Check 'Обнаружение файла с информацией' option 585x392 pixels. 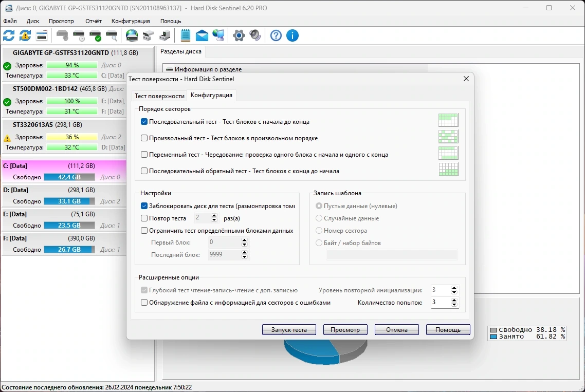pos(144,303)
